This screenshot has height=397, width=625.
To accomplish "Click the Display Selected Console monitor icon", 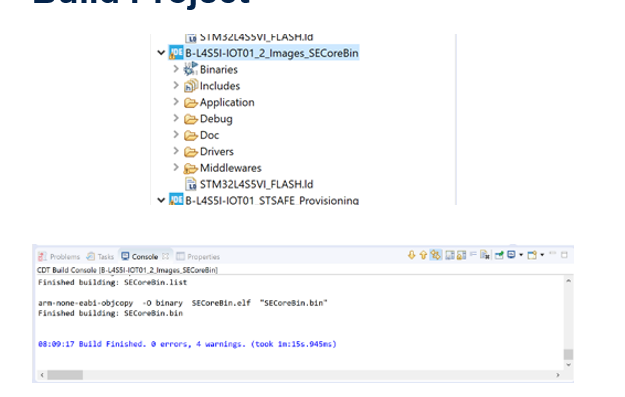I will click(511, 255).
